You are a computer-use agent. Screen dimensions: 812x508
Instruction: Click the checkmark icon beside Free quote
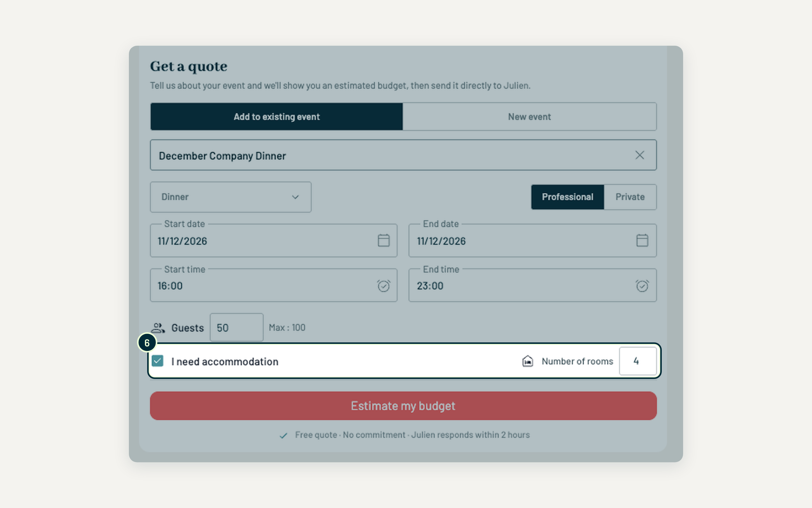(283, 435)
